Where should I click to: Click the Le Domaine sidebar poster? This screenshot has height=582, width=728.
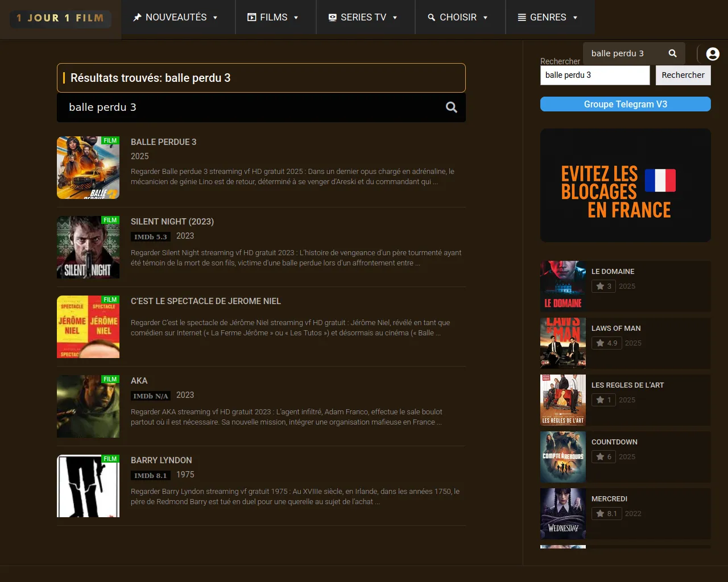(563, 286)
